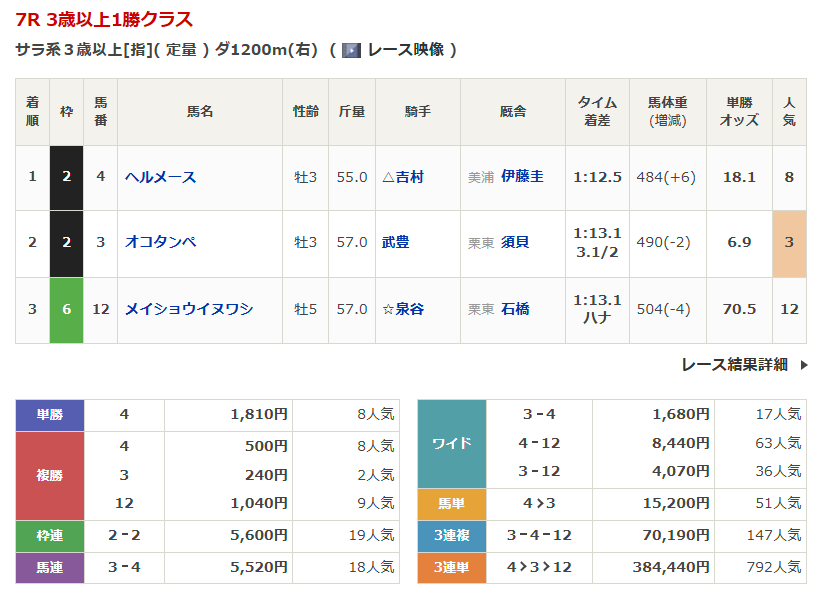
Task: View jockey 吉村 profile
Action: click(x=409, y=177)
